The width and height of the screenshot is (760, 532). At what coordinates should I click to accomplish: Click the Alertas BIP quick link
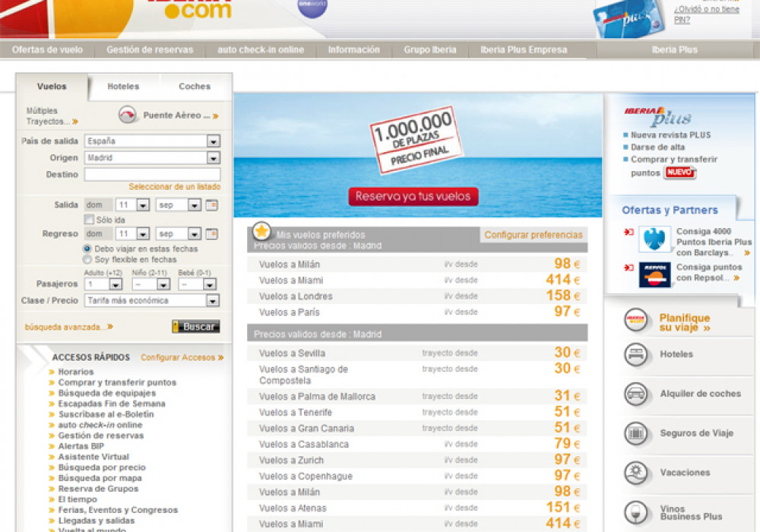pos(81,446)
